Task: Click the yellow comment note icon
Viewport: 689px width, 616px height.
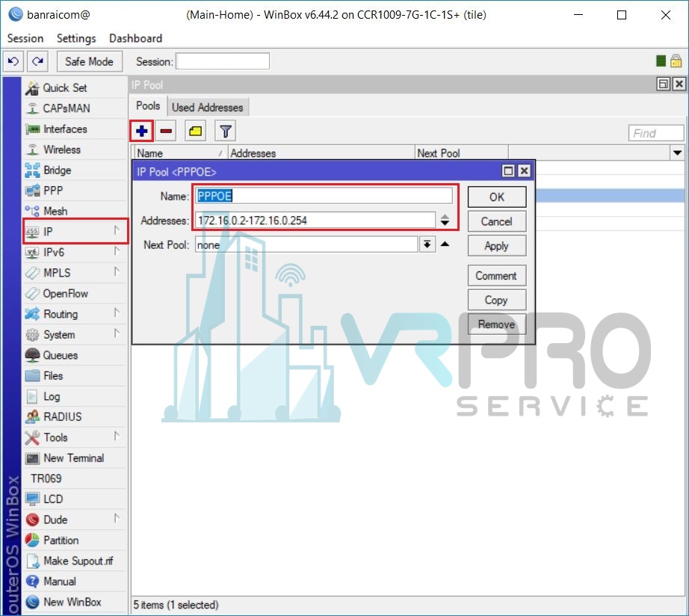Action: pos(196,131)
